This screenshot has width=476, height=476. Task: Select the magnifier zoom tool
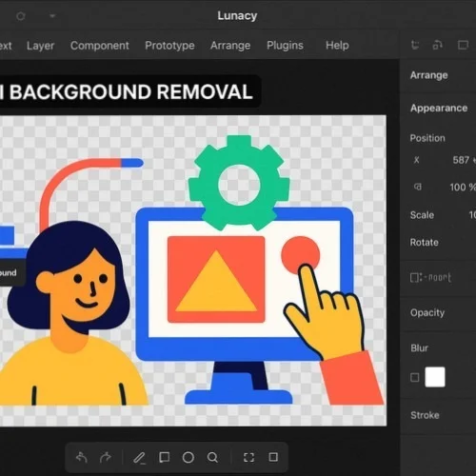click(212, 457)
